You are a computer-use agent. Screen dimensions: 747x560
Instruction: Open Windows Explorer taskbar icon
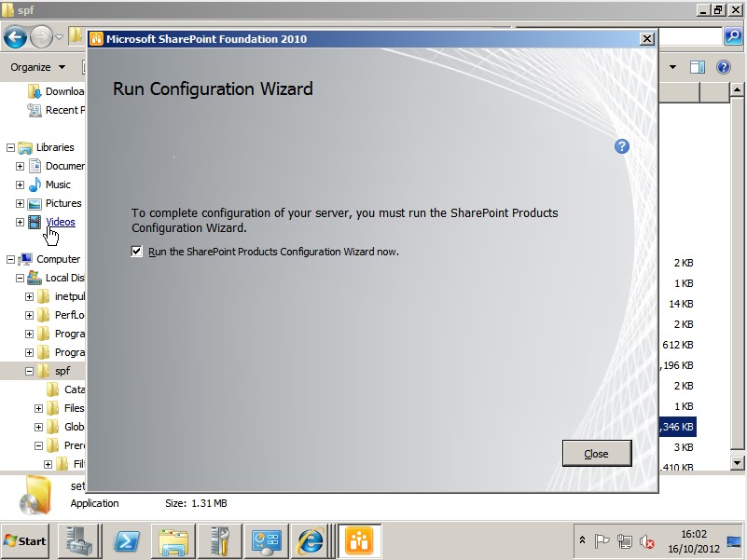point(173,541)
